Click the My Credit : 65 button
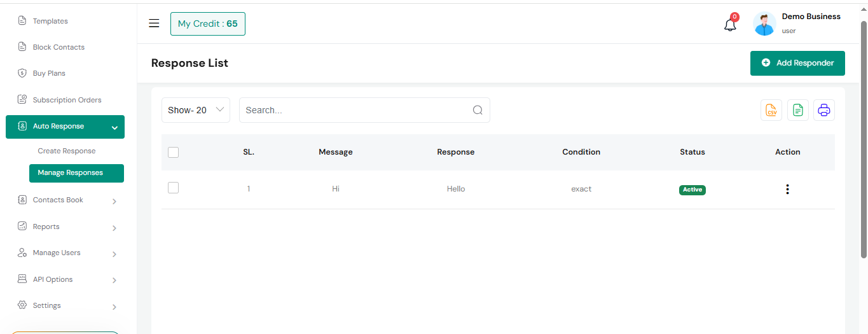 pyautogui.click(x=208, y=24)
